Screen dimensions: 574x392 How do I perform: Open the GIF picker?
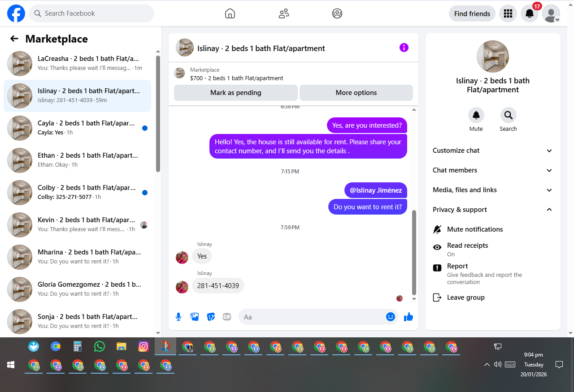pos(227,317)
